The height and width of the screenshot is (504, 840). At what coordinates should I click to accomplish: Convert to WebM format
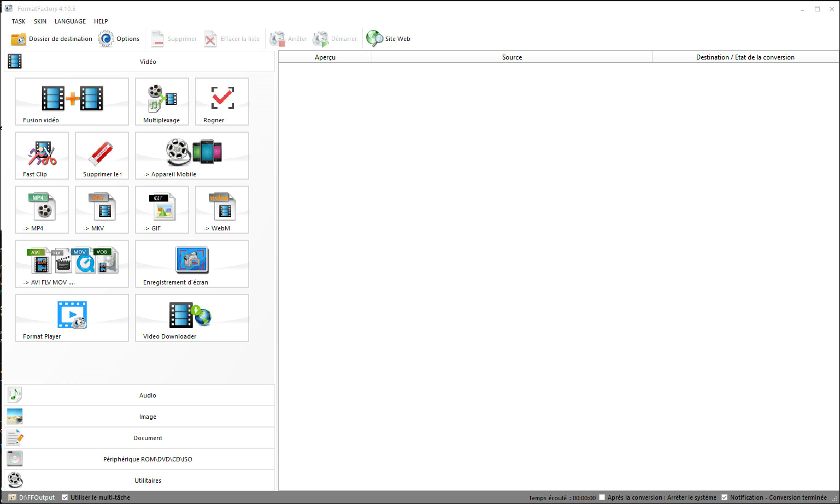point(222,210)
